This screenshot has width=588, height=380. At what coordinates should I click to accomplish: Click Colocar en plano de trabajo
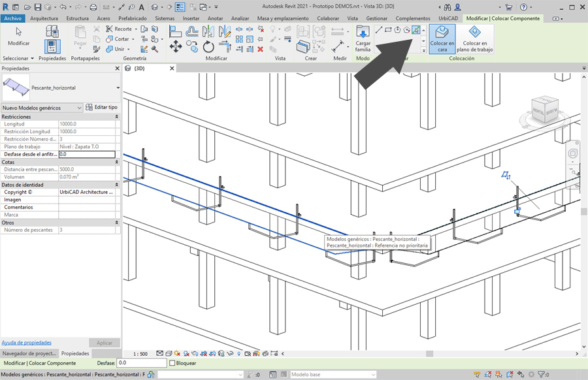[x=474, y=39]
